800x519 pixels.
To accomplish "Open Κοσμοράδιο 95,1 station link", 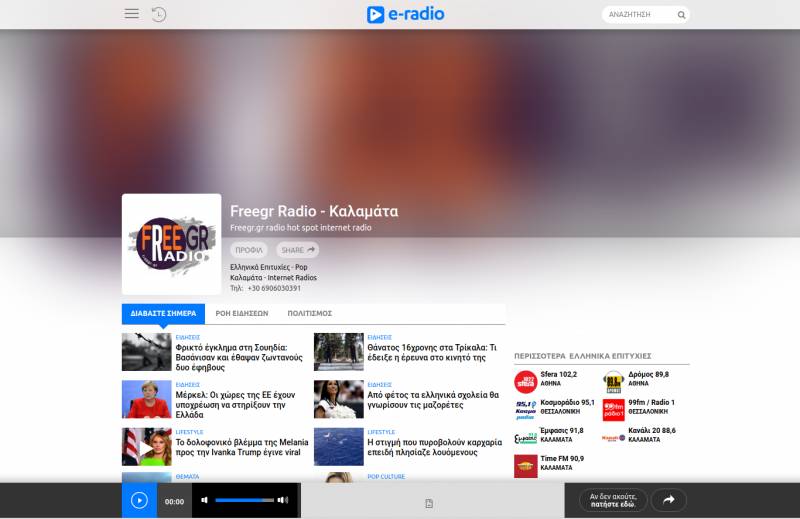I will click(567, 403).
